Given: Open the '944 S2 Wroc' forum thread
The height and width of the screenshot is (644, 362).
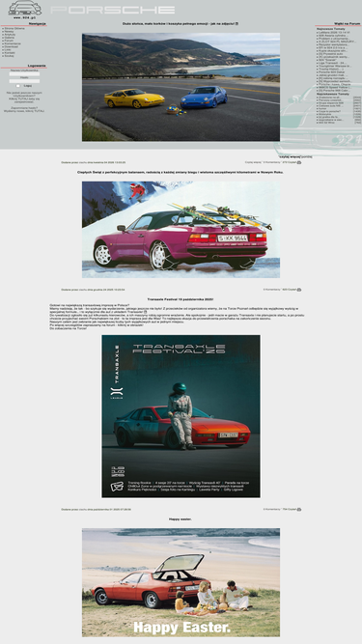Looking at the screenshot, I should click(x=326, y=123).
